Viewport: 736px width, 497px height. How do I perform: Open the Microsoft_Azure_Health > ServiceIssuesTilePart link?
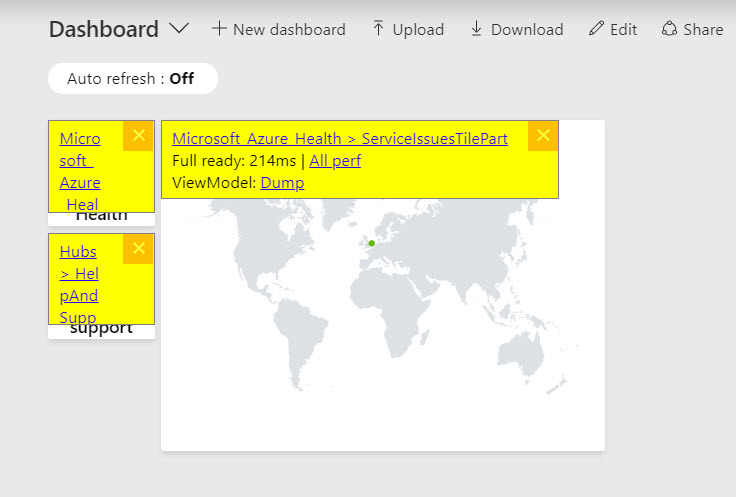point(340,138)
